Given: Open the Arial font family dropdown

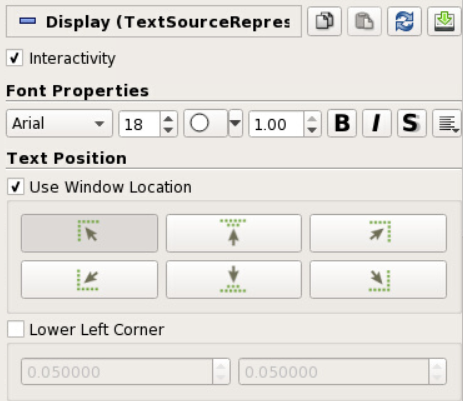Looking at the screenshot, I should point(59,124).
